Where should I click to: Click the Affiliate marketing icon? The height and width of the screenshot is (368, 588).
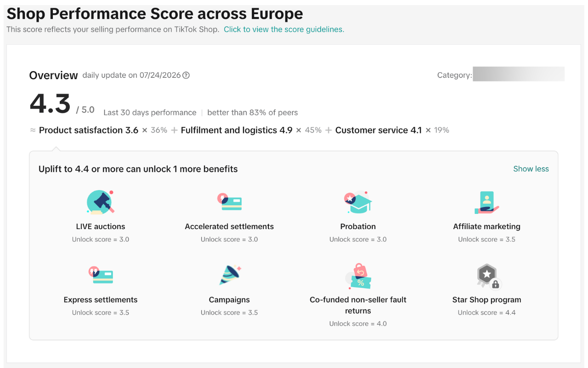(486, 202)
